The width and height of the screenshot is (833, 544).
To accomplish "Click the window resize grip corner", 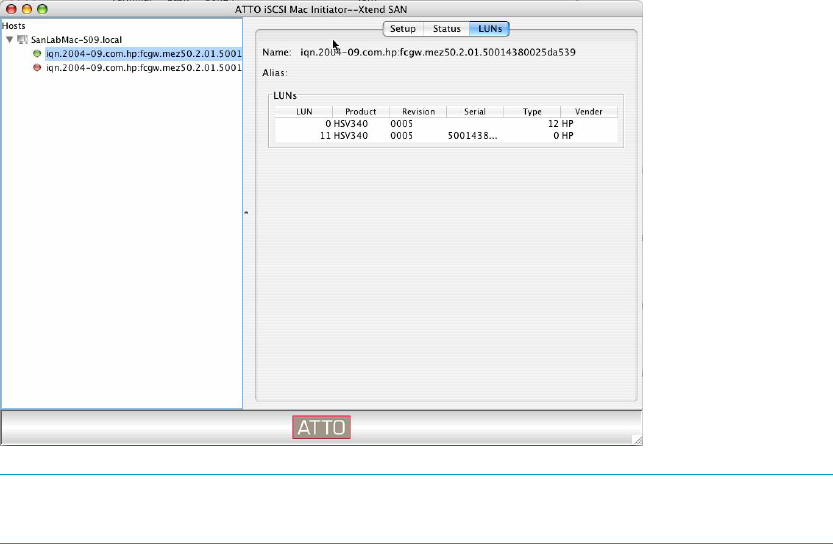I will click(x=638, y=440).
